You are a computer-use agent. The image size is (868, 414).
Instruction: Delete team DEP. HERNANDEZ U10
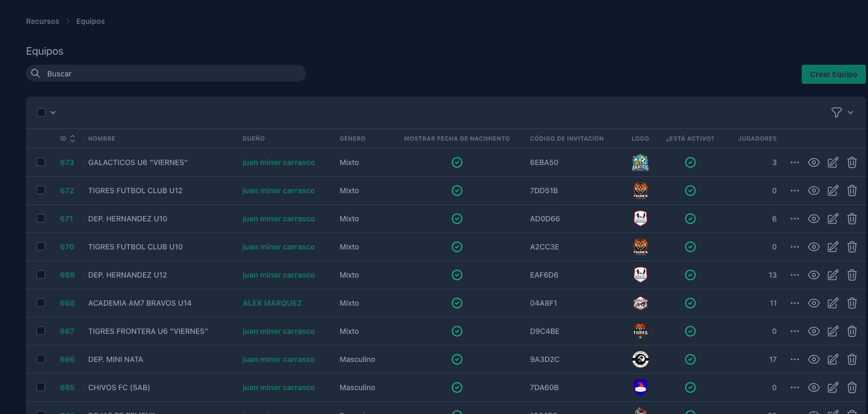point(852,219)
